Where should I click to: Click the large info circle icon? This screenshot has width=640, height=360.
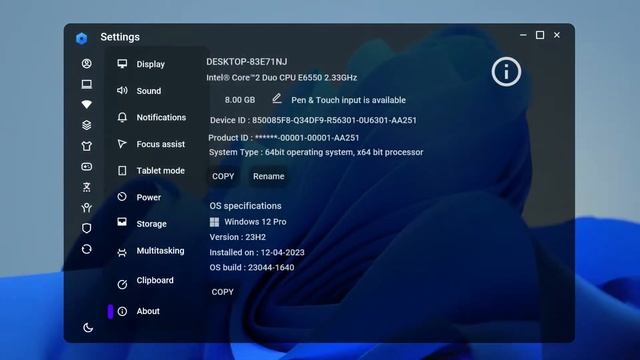click(506, 72)
